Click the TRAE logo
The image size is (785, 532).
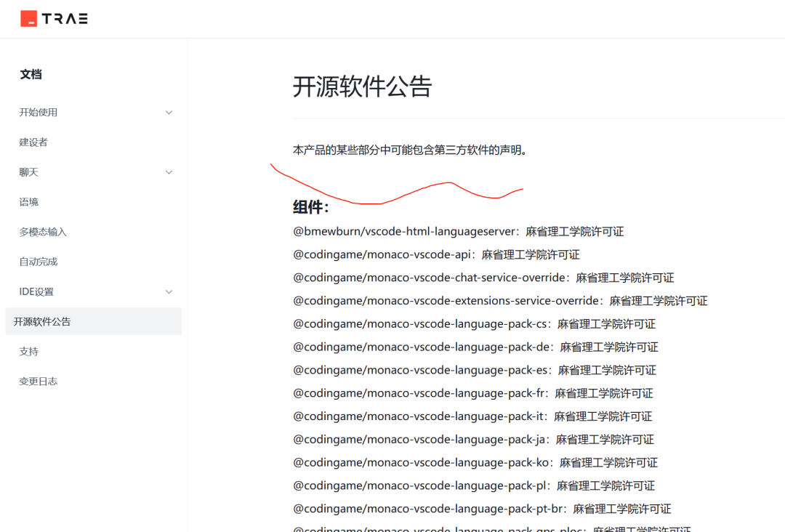(54, 18)
